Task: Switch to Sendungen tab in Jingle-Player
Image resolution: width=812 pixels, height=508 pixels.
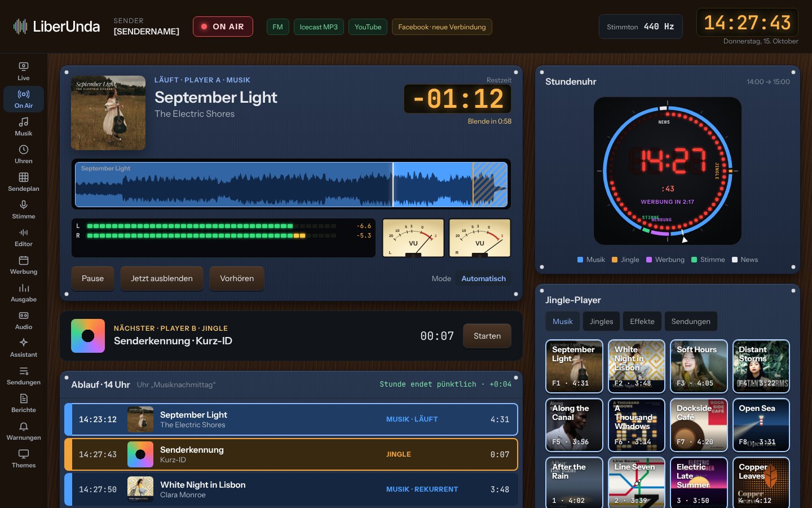Action: click(x=691, y=321)
